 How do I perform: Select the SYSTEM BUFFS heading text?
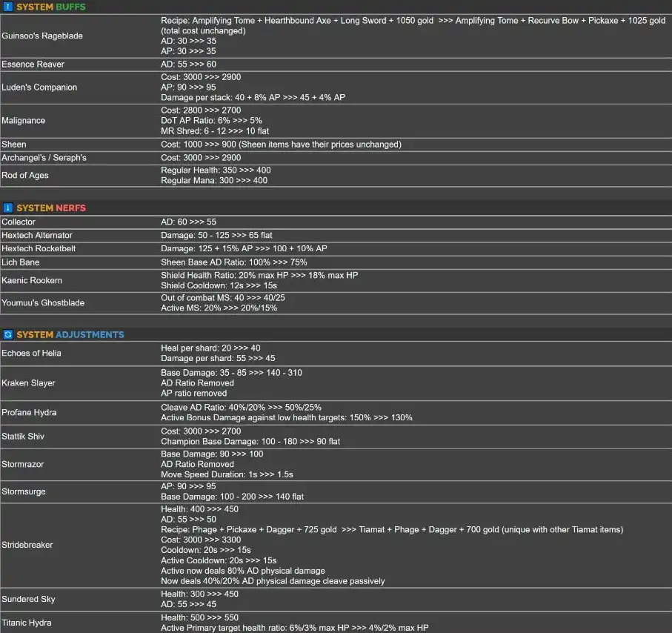51,7
